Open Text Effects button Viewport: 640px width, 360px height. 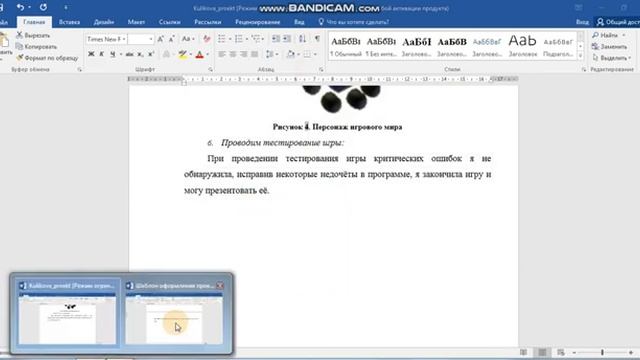click(167, 54)
